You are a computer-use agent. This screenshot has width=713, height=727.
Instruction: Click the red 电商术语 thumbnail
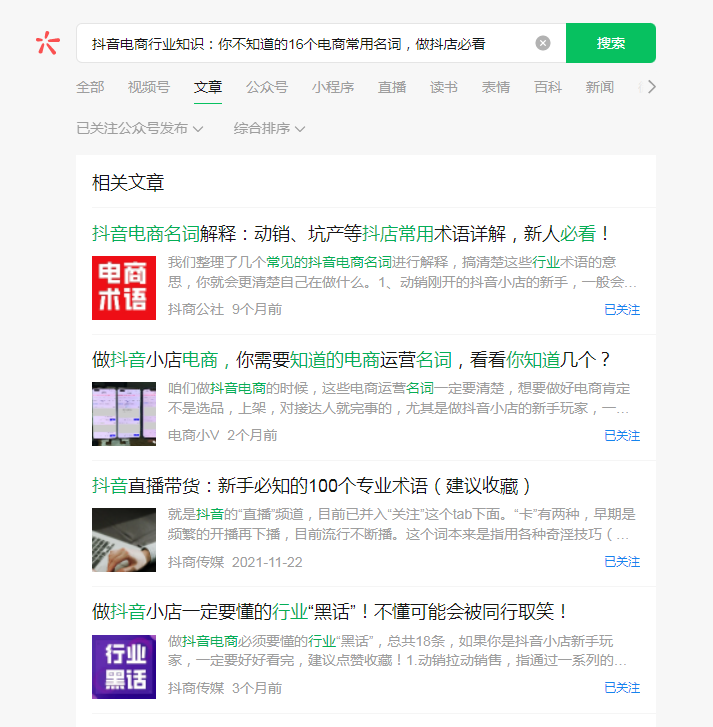pyautogui.click(x=124, y=288)
